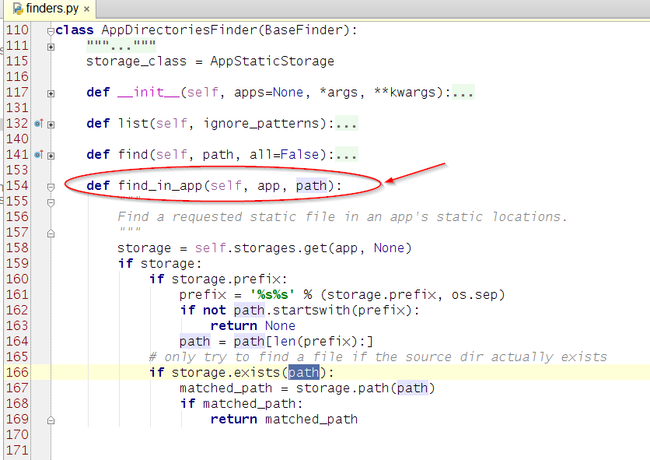Click the docstring fold end marker at line 157
The height and width of the screenshot is (460, 650).
click(51, 234)
